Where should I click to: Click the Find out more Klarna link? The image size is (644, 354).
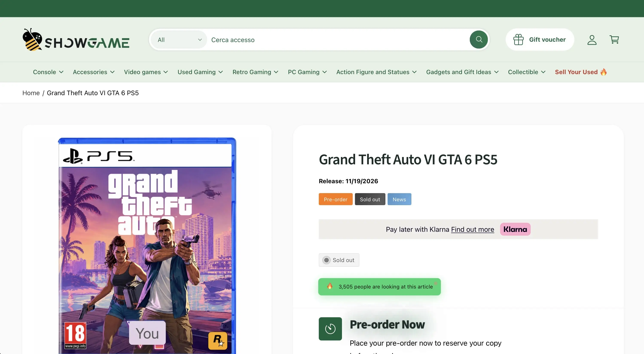click(473, 229)
